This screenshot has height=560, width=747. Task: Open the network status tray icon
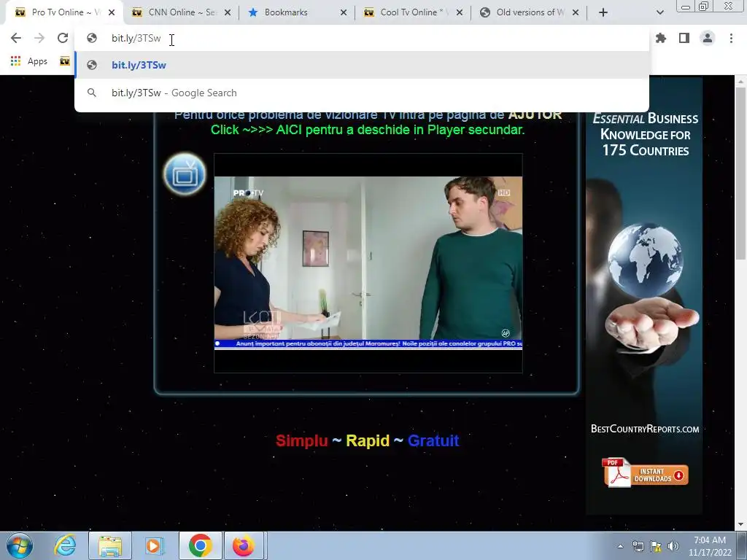638,546
